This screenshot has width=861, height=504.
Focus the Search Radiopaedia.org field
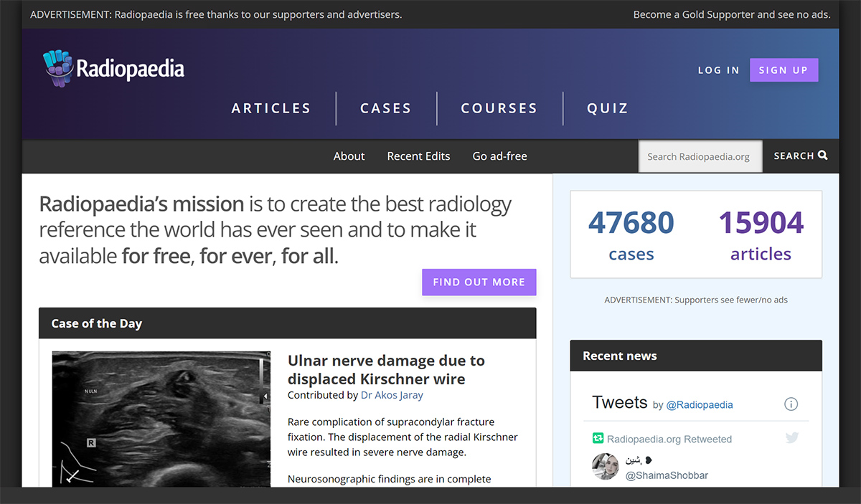(x=700, y=156)
